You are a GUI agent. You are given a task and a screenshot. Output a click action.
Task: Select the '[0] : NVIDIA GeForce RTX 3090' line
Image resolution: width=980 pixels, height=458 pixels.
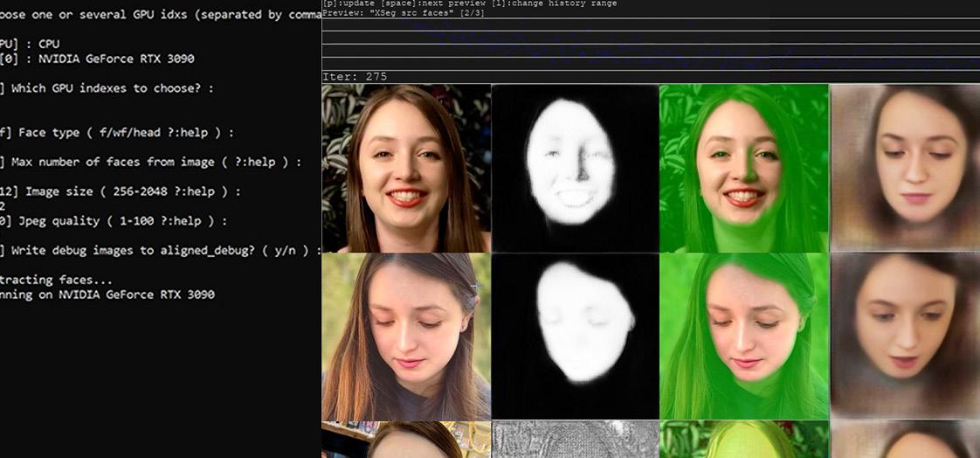pyautogui.click(x=98, y=59)
